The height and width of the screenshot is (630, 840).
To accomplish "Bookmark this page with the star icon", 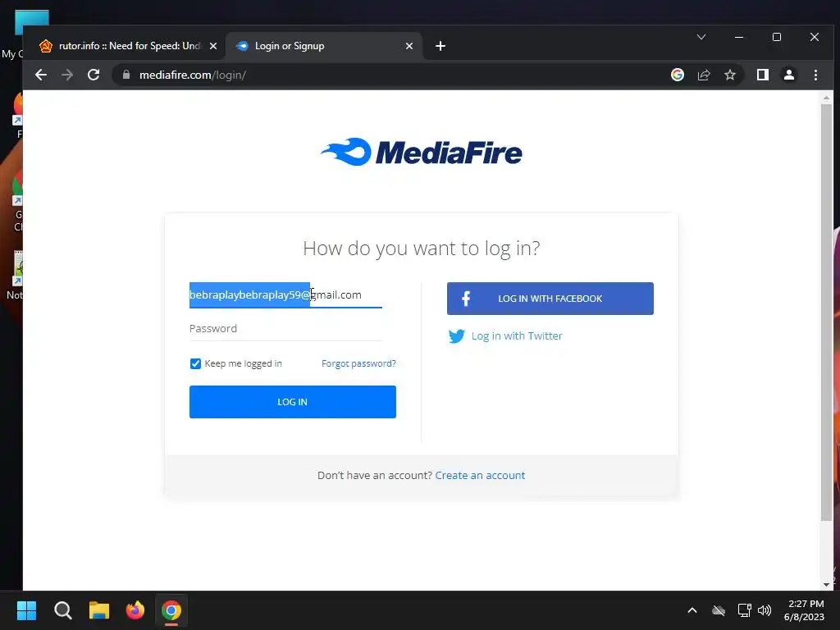I will (729, 75).
